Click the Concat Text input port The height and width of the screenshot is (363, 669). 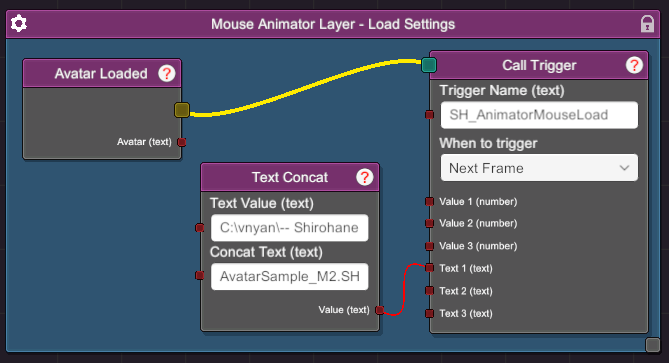200,276
